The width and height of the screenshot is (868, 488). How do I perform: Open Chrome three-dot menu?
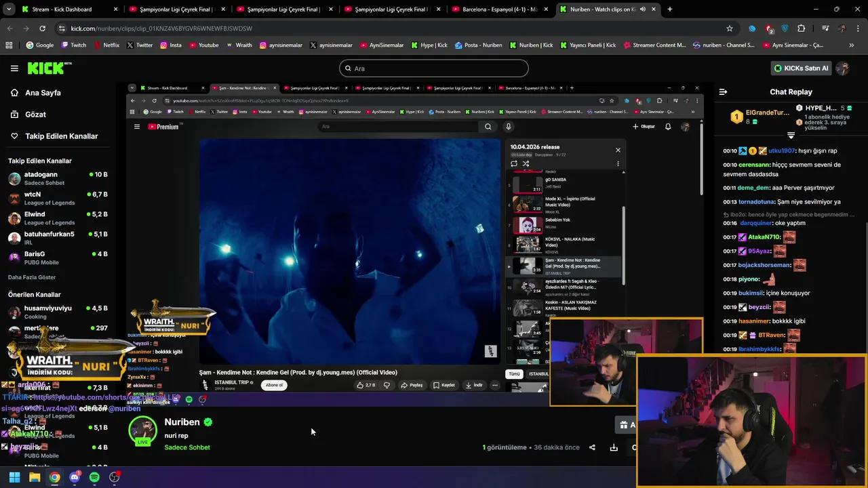pos(858,28)
